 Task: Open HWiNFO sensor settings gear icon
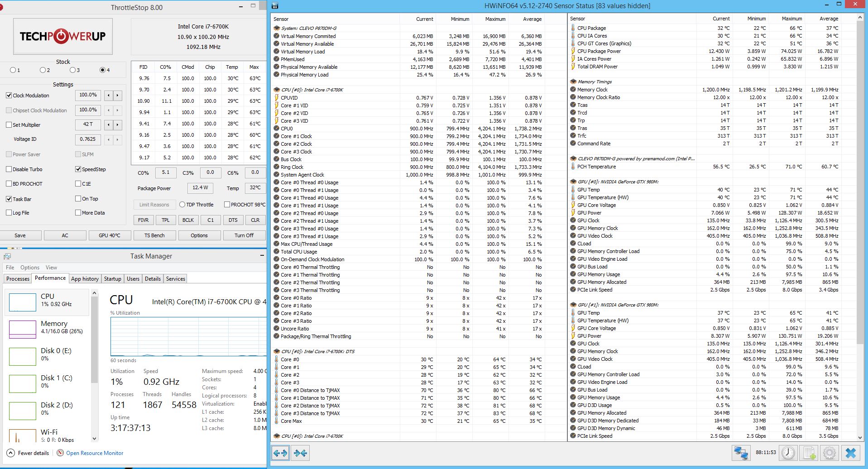(830, 453)
